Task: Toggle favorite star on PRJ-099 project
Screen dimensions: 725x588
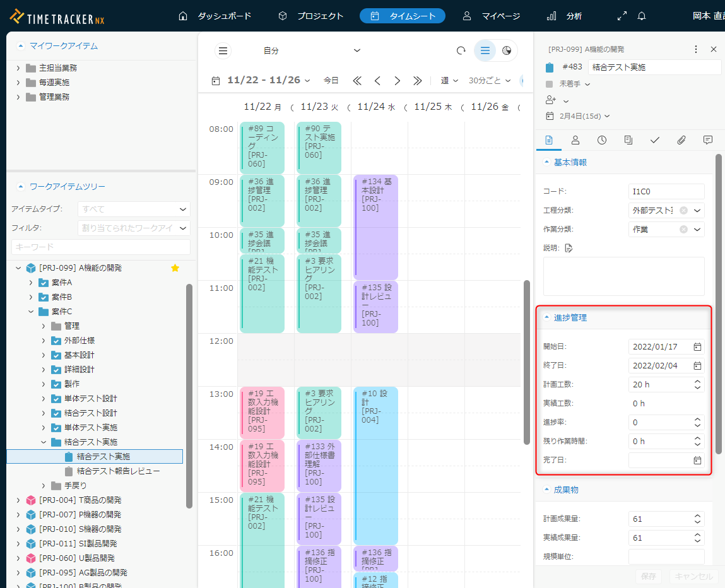Action: [x=175, y=268]
